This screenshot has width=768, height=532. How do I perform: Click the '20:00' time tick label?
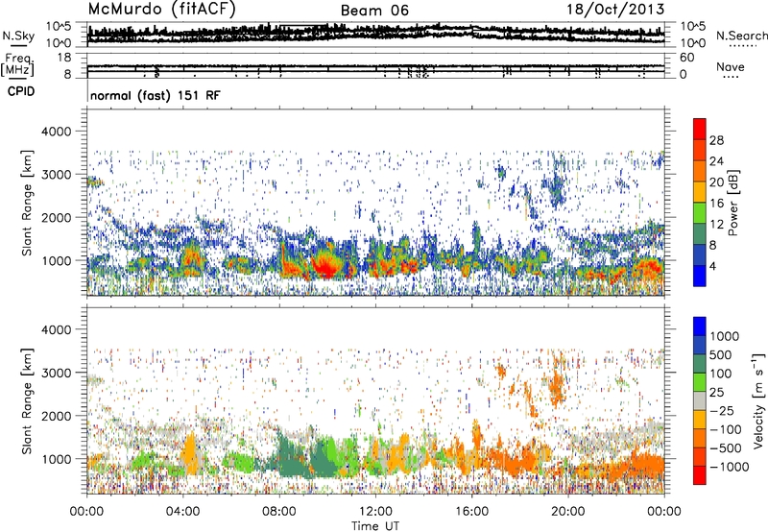(568, 512)
